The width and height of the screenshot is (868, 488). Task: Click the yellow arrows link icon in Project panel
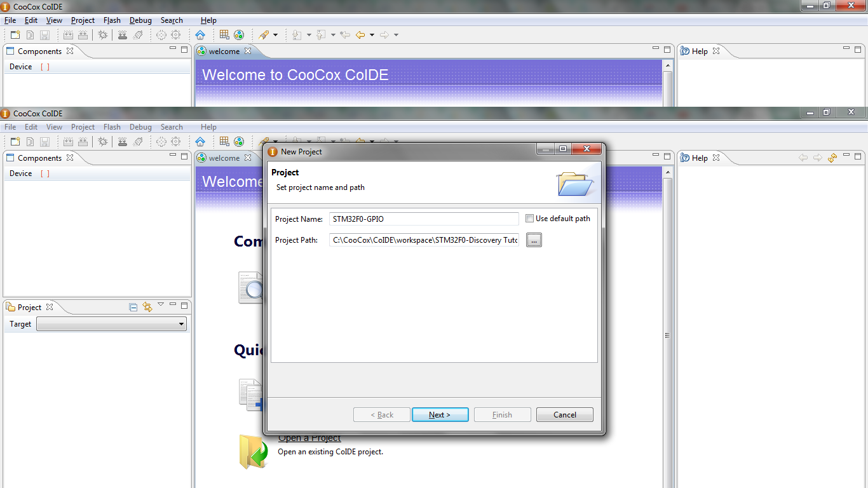pyautogui.click(x=147, y=307)
